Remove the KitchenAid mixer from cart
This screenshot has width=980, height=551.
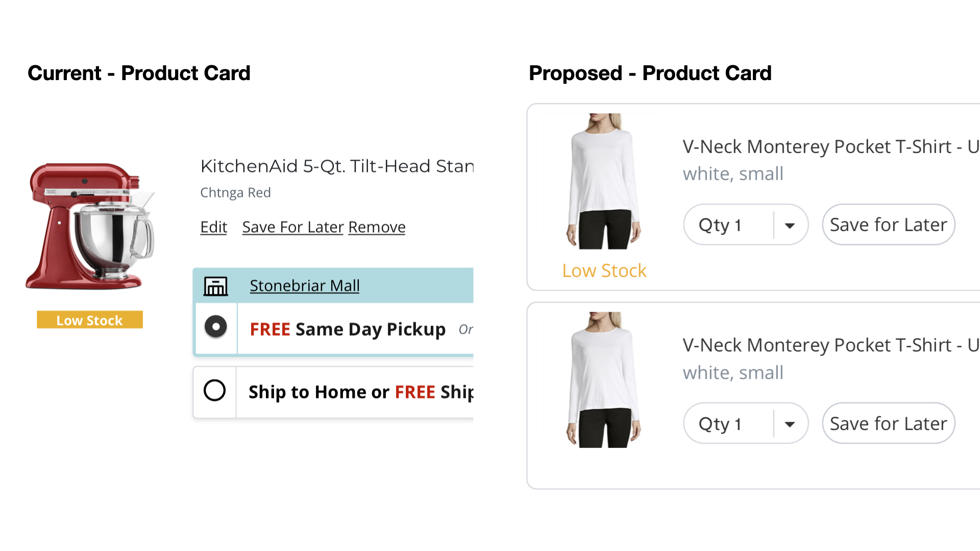(x=377, y=227)
